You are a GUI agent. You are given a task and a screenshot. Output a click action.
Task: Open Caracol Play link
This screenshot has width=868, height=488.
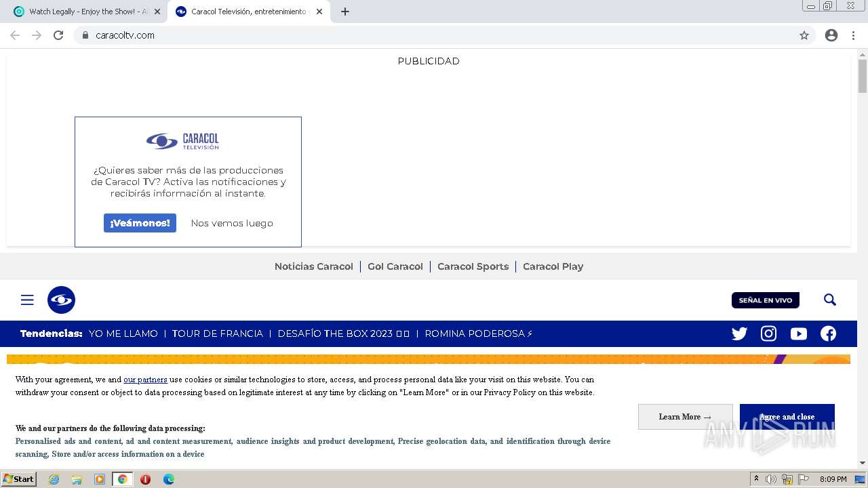pyautogui.click(x=553, y=266)
